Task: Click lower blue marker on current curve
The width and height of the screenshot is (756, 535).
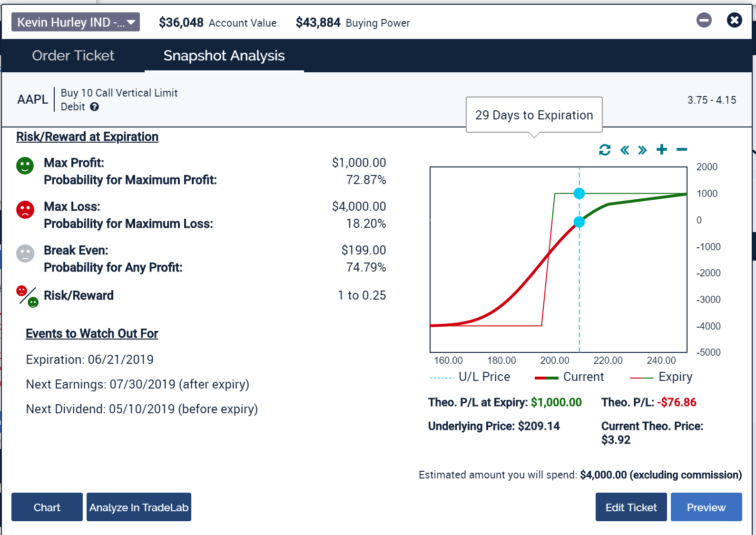Action: [579, 222]
